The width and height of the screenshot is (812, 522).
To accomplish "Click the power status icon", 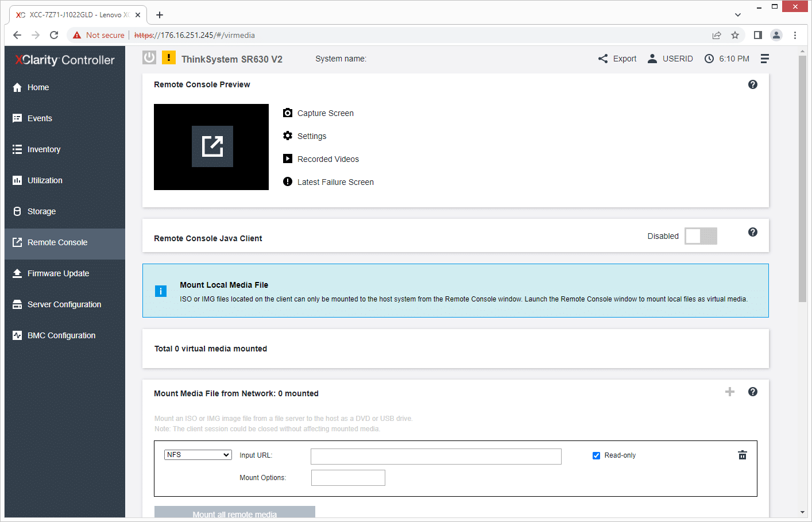I will pos(149,57).
